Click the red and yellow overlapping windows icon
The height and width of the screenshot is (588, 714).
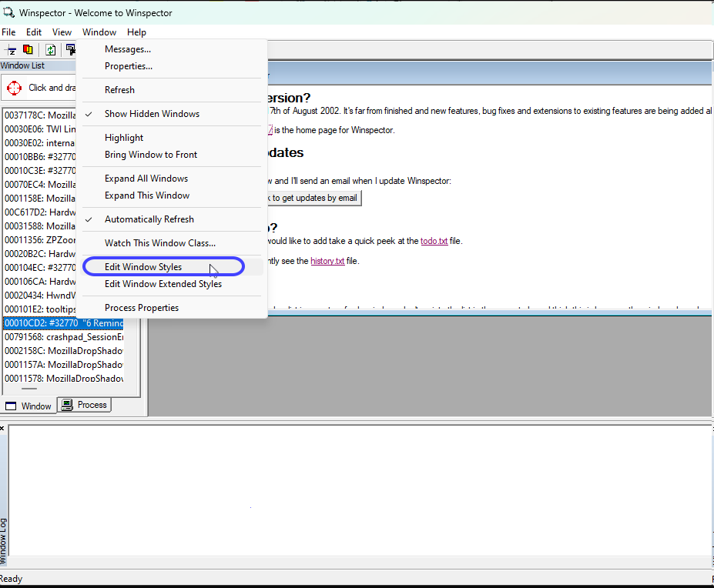[x=28, y=49]
